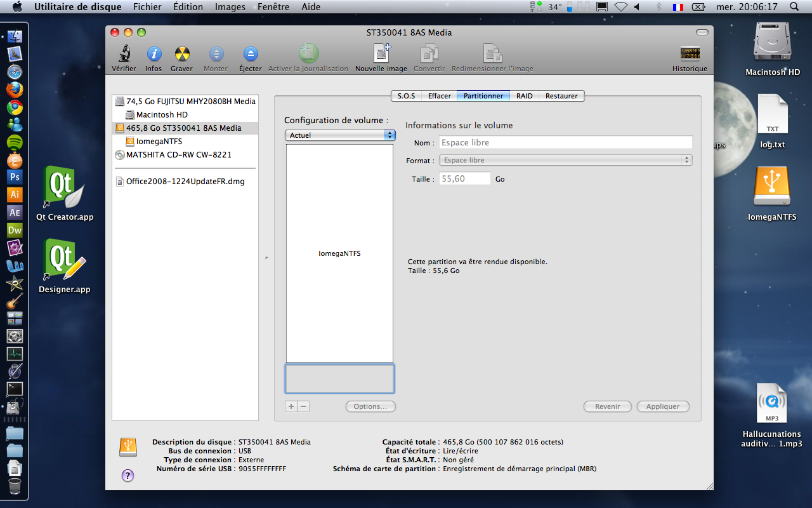Image resolution: width=812 pixels, height=508 pixels.
Task: Click the Options… button
Action: click(x=370, y=406)
